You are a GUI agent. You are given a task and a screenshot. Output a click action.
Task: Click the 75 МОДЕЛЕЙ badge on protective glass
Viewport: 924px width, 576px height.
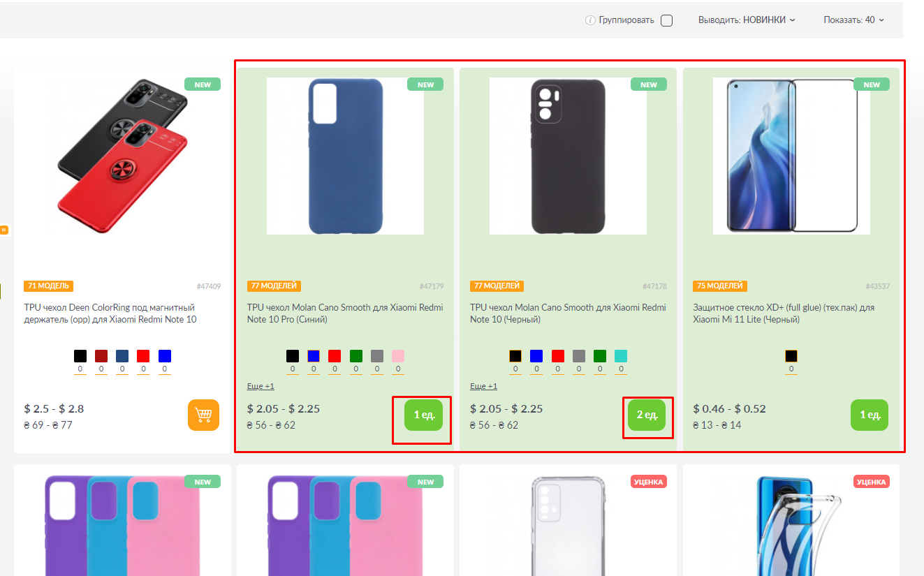click(x=720, y=286)
